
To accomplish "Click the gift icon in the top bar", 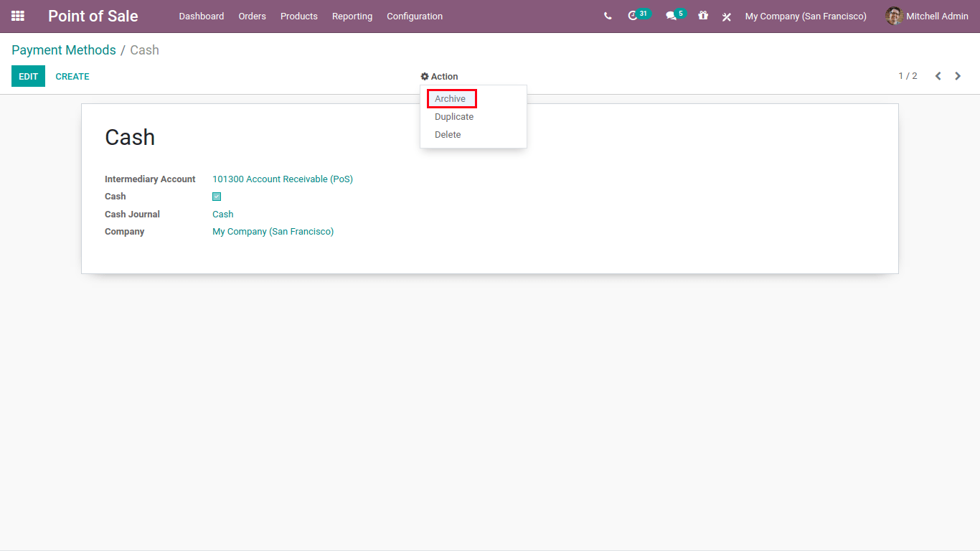I will click(703, 16).
